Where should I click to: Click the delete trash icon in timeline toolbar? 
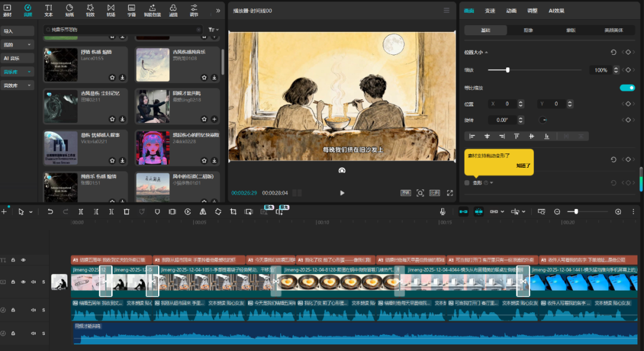[x=126, y=212]
